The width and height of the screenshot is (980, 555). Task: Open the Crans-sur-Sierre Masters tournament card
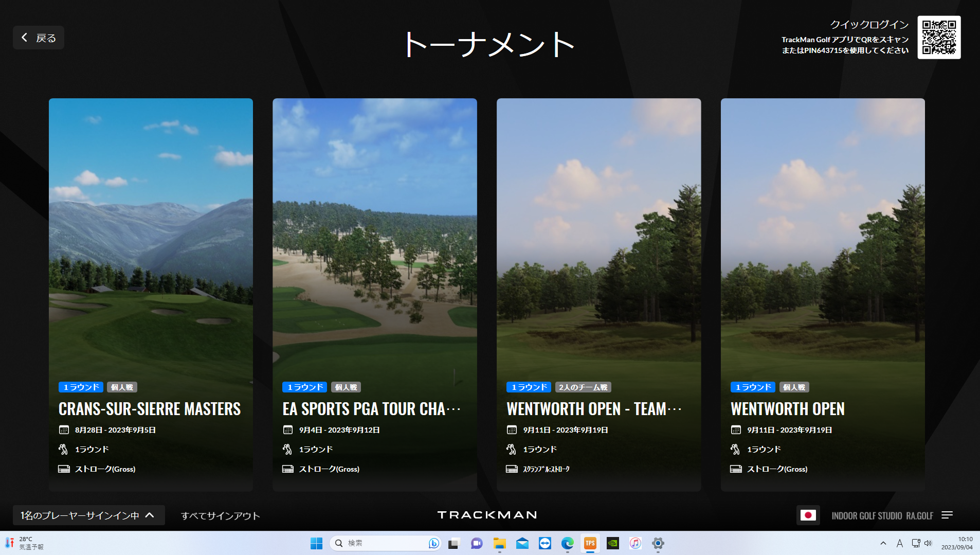click(151, 295)
